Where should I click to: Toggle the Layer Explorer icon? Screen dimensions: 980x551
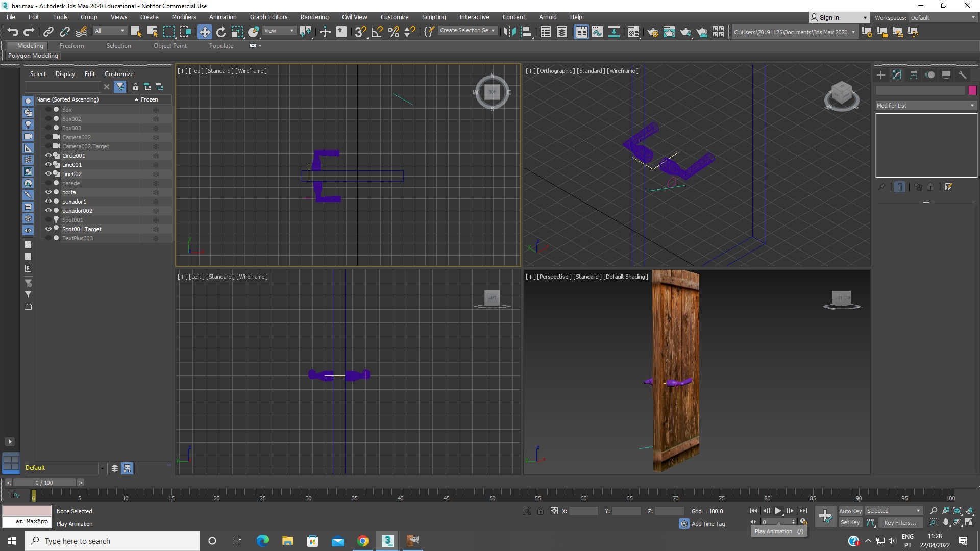[x=562, y=32]
